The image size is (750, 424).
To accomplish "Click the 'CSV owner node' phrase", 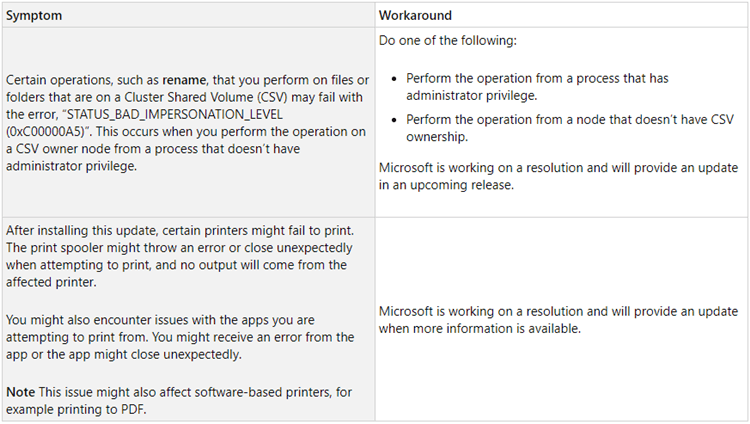I will [76, 149].
